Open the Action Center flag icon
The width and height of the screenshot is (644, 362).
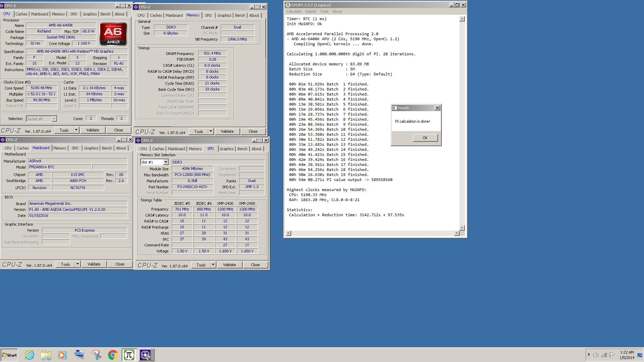[612, 355]
